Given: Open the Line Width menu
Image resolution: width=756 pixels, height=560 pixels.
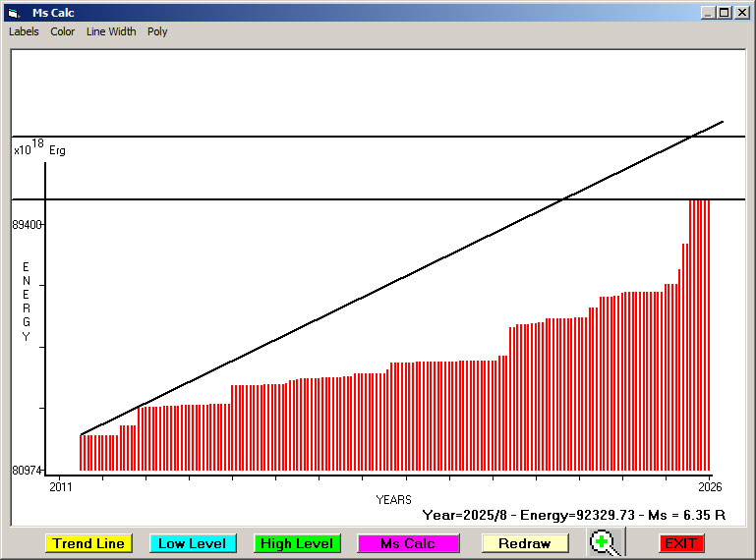Looking at the screenshot, I should pos(111,31).
